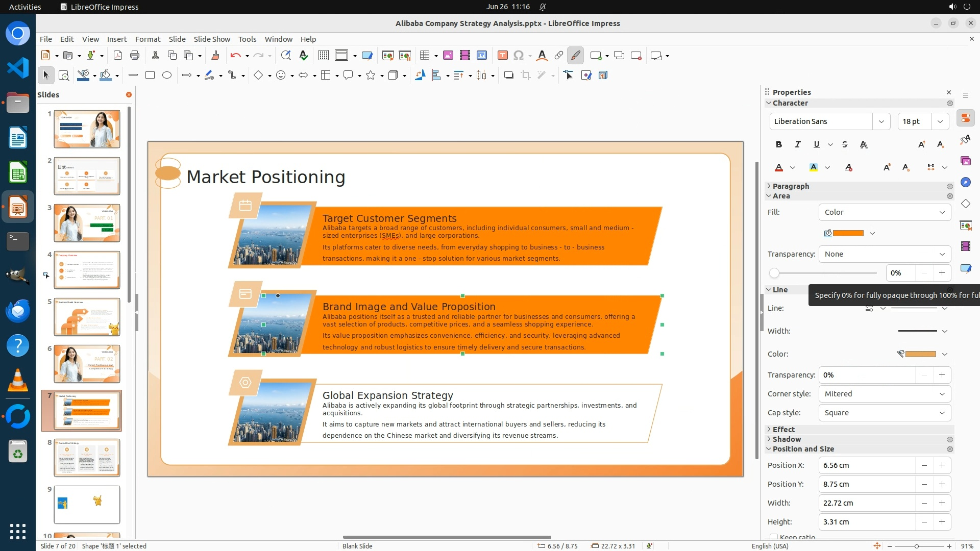
Task: Expand the Paragraph section
Action: [790, 186]
